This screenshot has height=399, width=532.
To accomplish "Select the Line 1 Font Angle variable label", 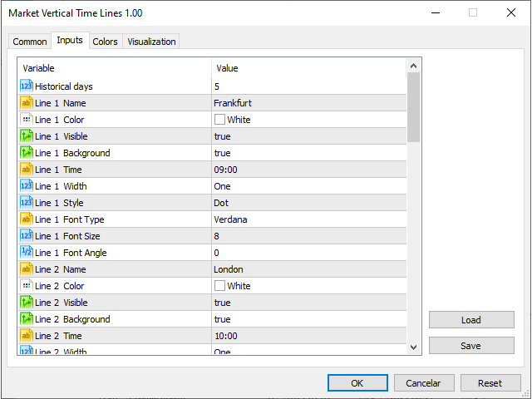I will tap(71, 253).
